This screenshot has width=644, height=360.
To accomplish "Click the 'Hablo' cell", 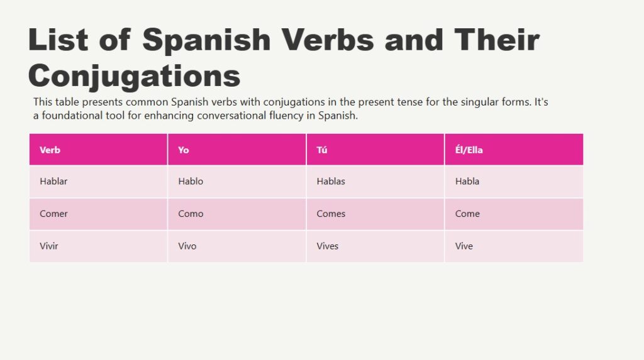I will (x=236, y=182).
